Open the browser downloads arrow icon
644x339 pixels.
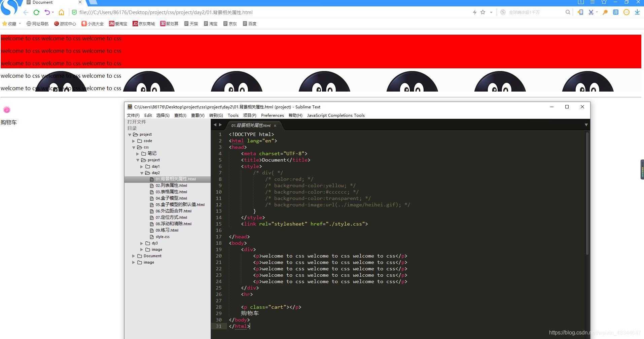tap(637, 12)
